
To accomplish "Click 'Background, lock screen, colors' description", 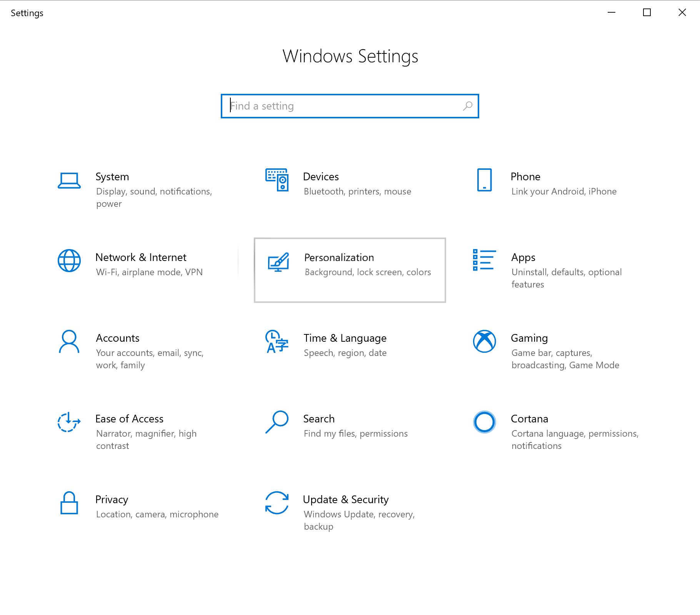I will [368, 272].
